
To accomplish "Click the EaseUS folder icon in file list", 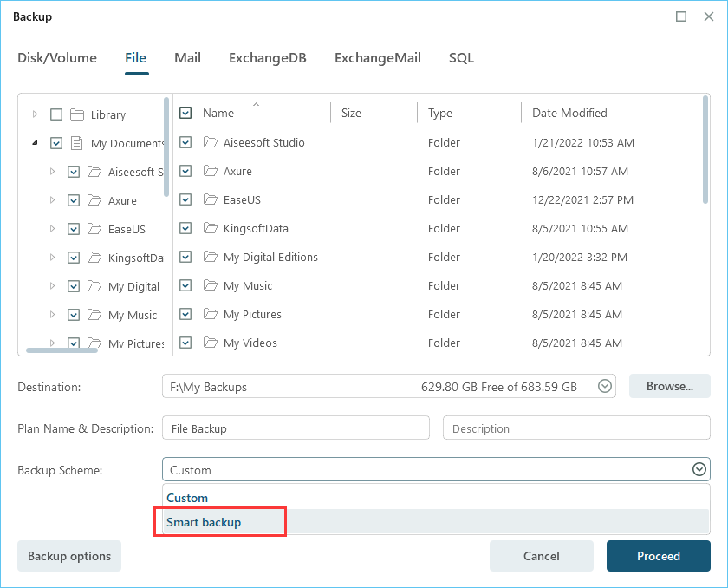I will coord(210,199).
